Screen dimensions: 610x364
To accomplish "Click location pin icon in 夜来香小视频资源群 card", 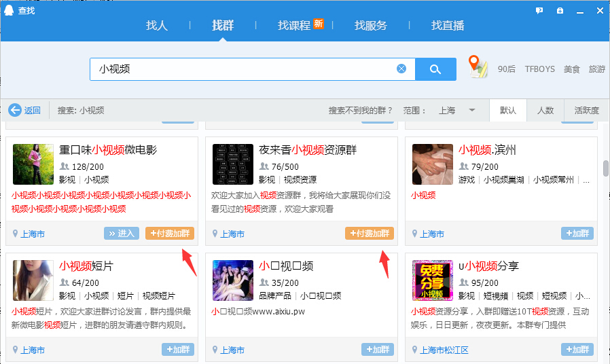I will pyautogui.click(x=215, y=234).
